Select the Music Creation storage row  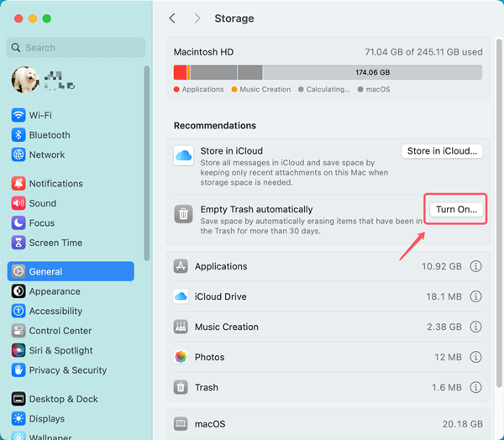tap(328, 327)
